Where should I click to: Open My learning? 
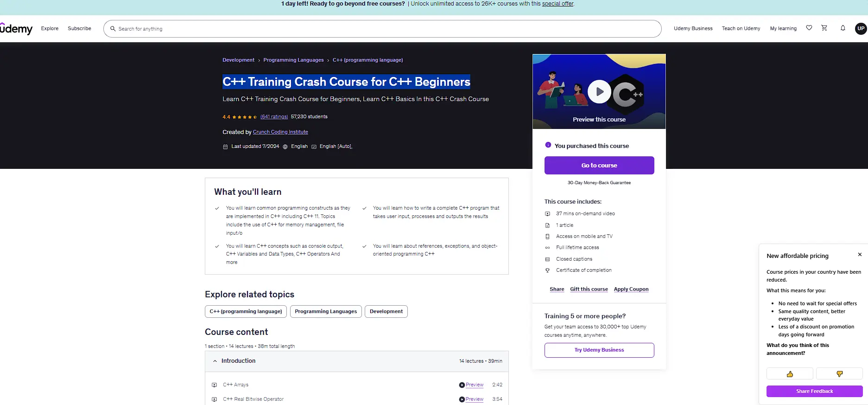pos(783,28)
